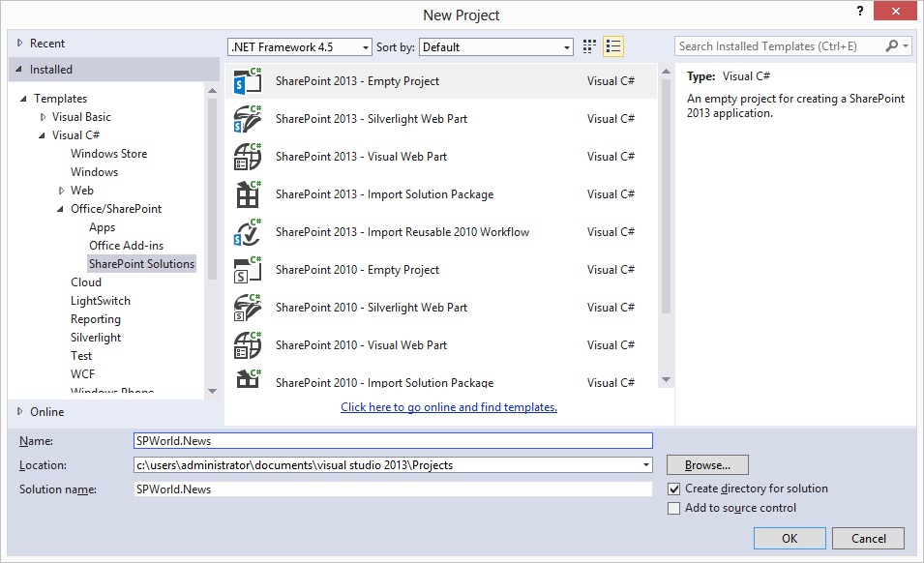This screenshot has height=563, width=924.
Task: Click SharePoint 2013 Silverlight Web Part icon
Action: tap(248, 119)
